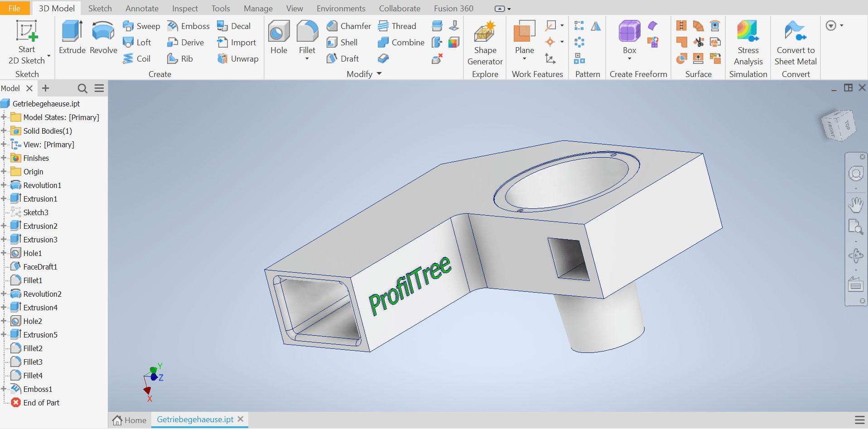The image size is (868, 429).
Task: Click the Rectangular Pattern icon
Action: pyautogui.click(x=579, y=26)
